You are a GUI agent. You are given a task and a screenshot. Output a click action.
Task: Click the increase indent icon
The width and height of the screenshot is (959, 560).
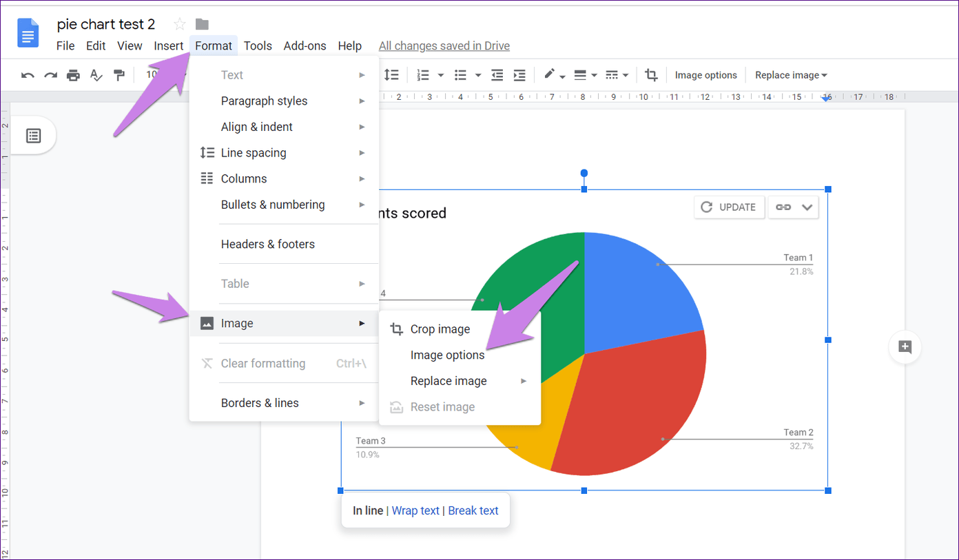tap(519, 75)
